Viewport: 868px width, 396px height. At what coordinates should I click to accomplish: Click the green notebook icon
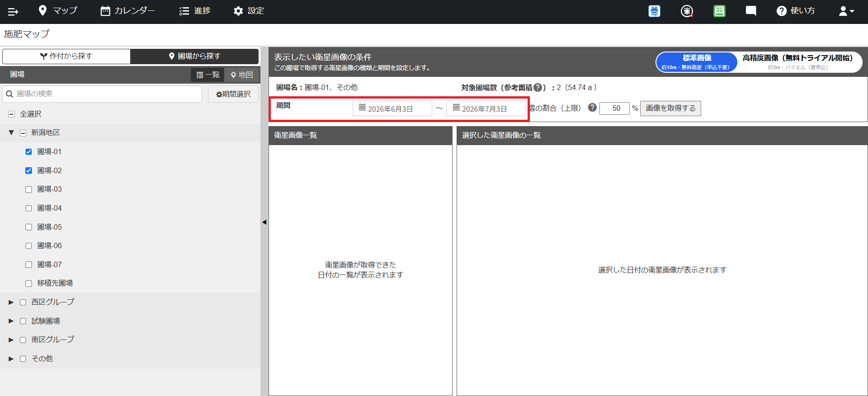(719, 11)
